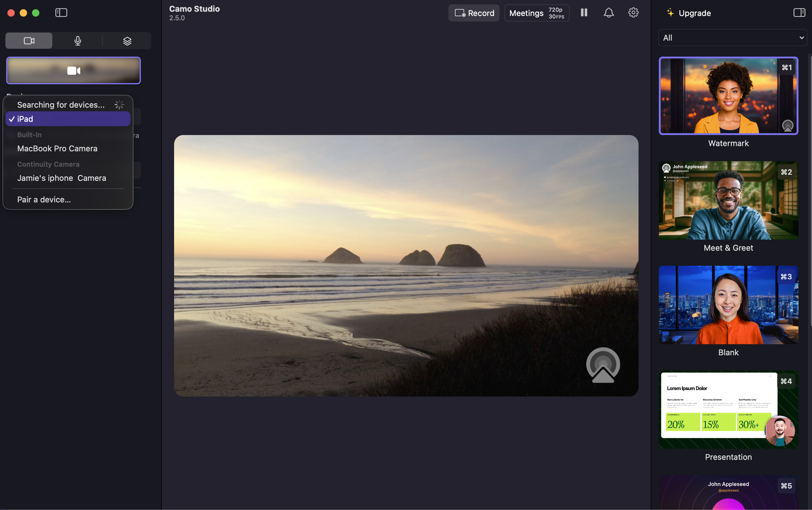Screen dimensions: 812x510
Task: Toggle the right sidebar panel icon
Action: coord(799,13)
